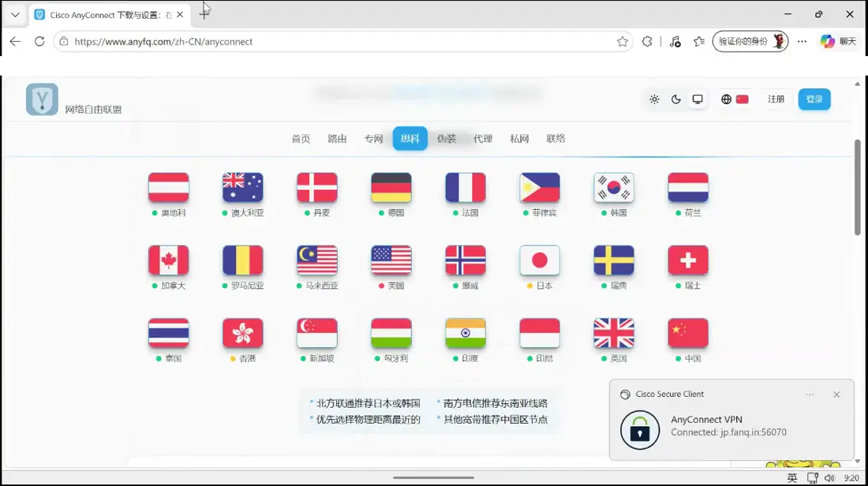
Task: Switch to light theme sun icon
Action: point(654,99)
